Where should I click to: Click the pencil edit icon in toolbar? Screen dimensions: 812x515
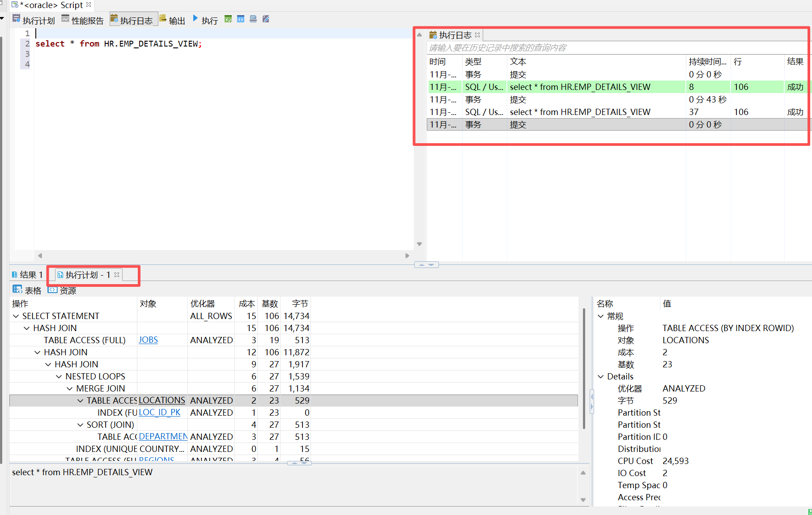coord(266,19)
